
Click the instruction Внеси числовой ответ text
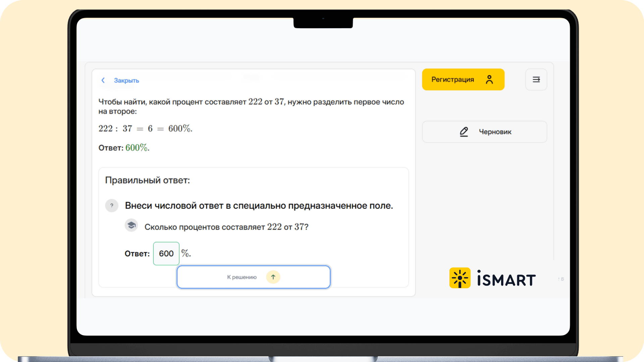[259, 205]
